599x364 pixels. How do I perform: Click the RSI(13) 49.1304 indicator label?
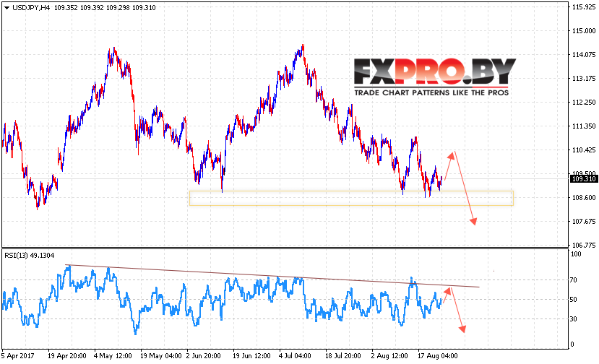tap(30, 256)
